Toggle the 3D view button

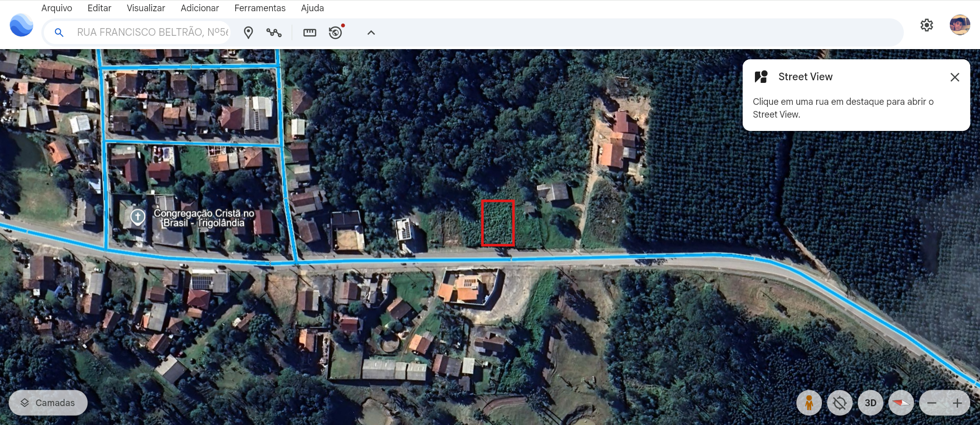point(870,403)
